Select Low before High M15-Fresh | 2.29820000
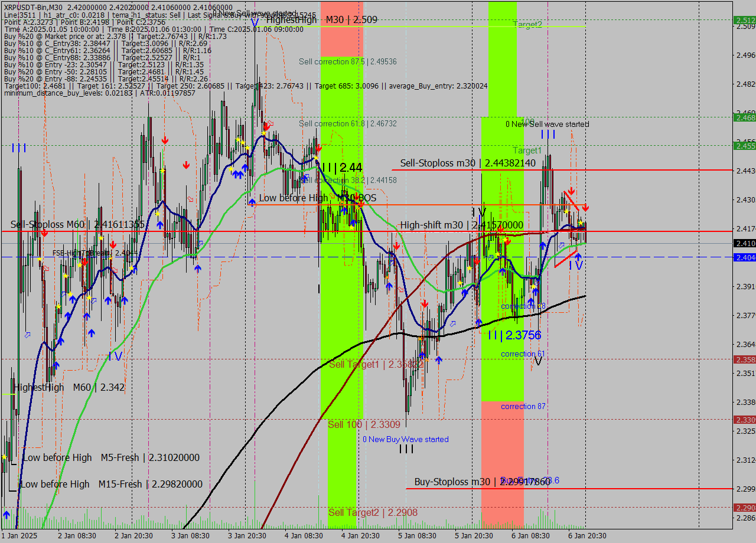 click(x=111, y=484)
